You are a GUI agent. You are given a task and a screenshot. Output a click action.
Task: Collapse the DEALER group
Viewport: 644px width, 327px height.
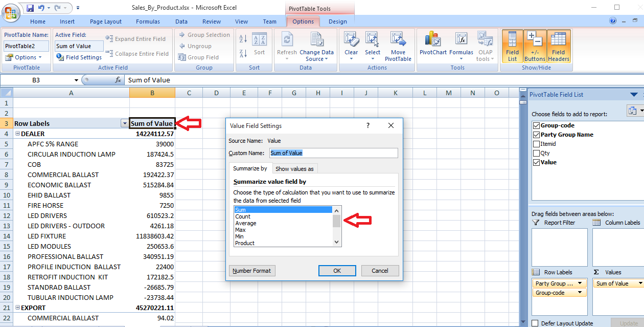coord(17,134)
